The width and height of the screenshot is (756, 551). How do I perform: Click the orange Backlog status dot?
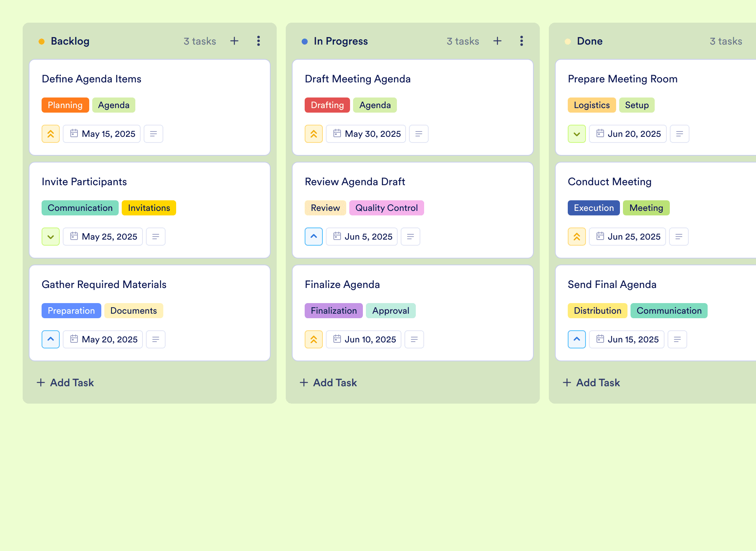point(42,42)
